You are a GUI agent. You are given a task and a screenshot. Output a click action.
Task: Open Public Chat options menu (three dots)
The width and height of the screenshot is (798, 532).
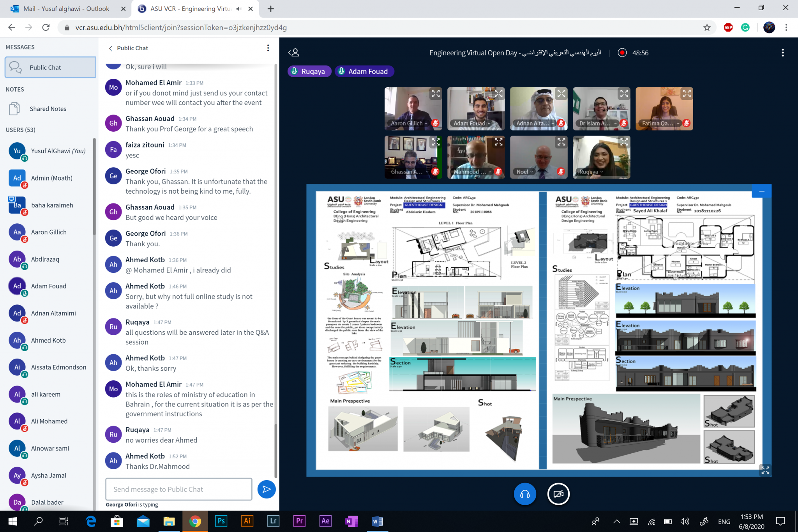click(268, 48)
